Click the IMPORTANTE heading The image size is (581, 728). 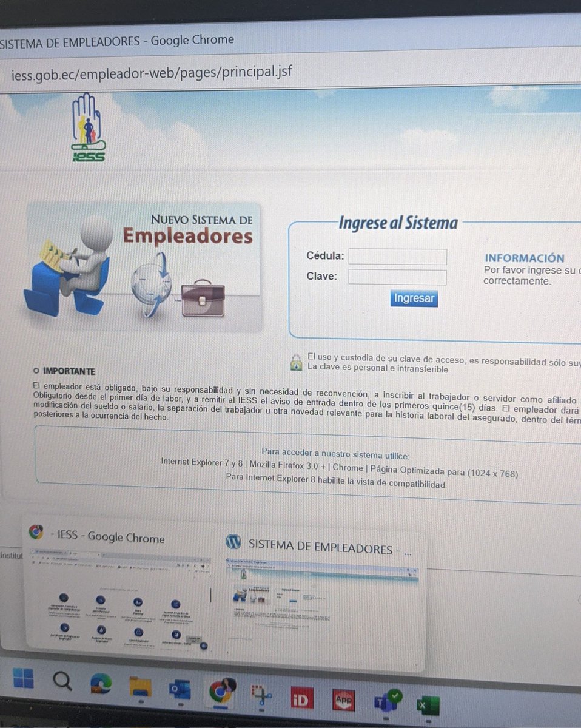[69, 371]
